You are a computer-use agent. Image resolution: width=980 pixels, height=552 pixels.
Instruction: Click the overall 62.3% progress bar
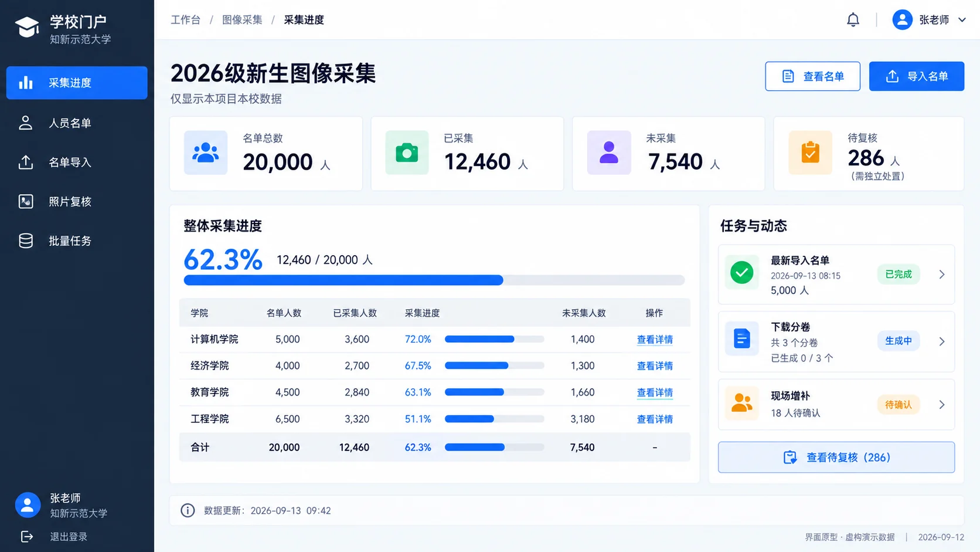tap(434, 280)
